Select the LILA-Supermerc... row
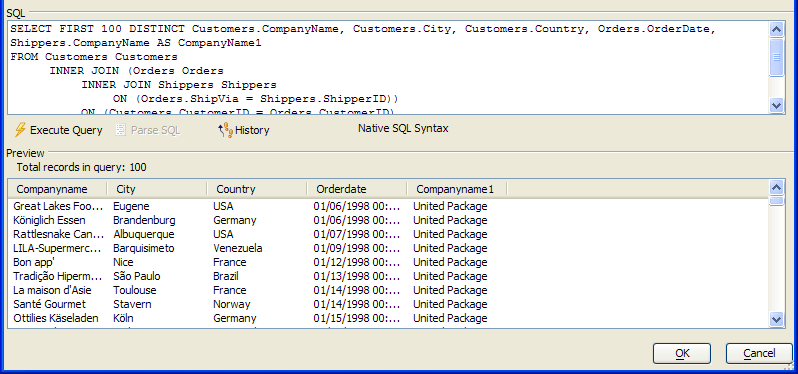Screen dimensions: 798x374 [388, 248]
